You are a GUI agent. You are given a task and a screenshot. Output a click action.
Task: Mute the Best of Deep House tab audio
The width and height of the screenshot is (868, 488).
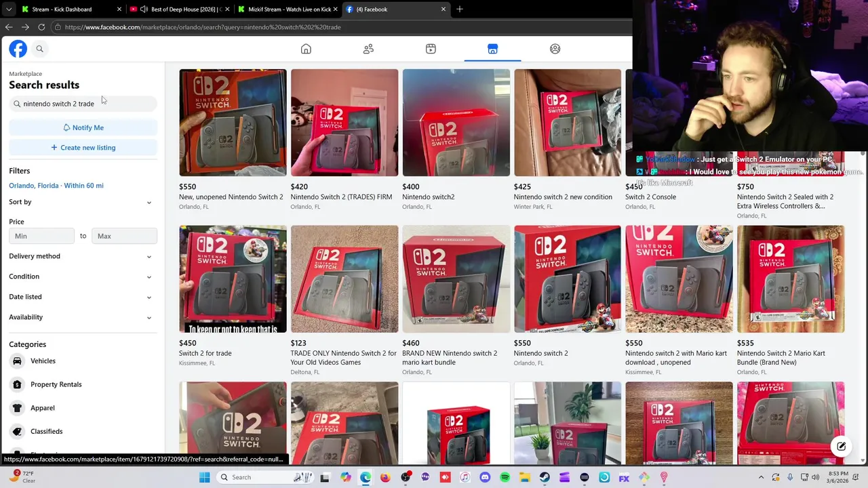point(144,9)
